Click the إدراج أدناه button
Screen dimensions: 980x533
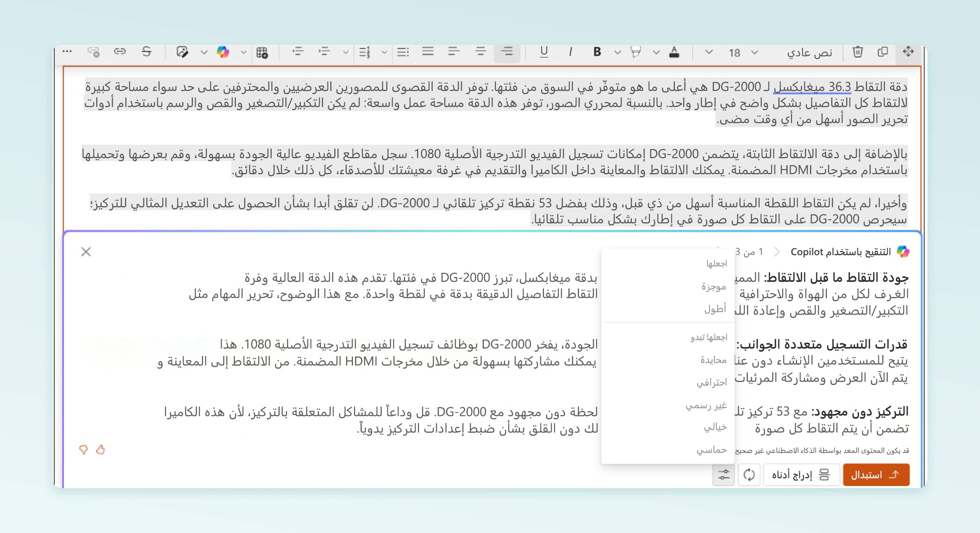pos(801,474)
